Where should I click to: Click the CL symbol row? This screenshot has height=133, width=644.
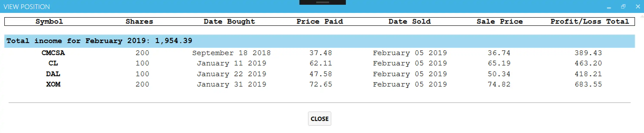(53, 63)
